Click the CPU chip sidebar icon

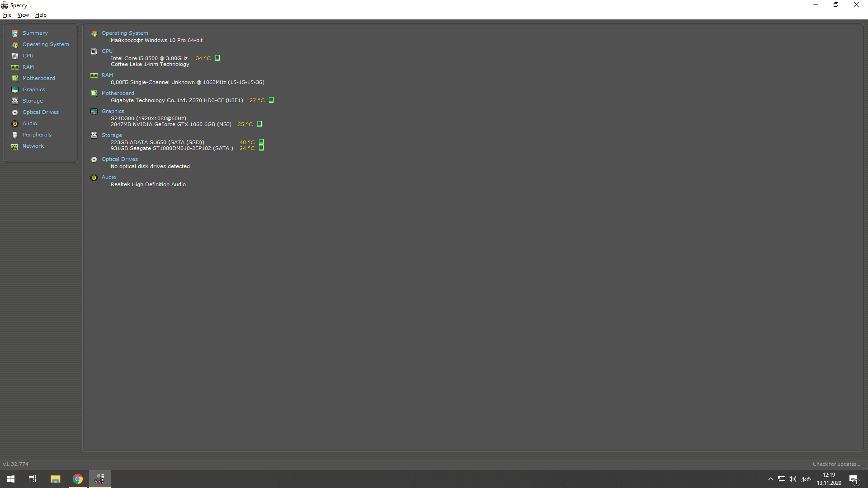coord(15,56)
